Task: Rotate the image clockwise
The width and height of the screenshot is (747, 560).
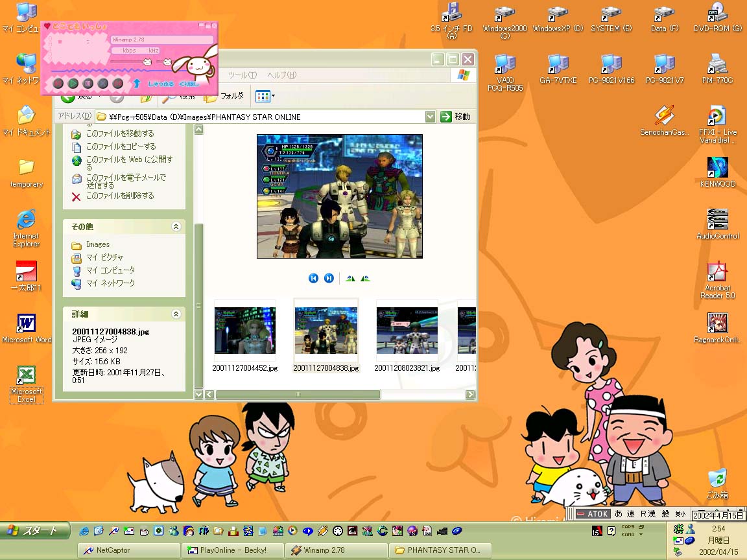Action: 350,278
